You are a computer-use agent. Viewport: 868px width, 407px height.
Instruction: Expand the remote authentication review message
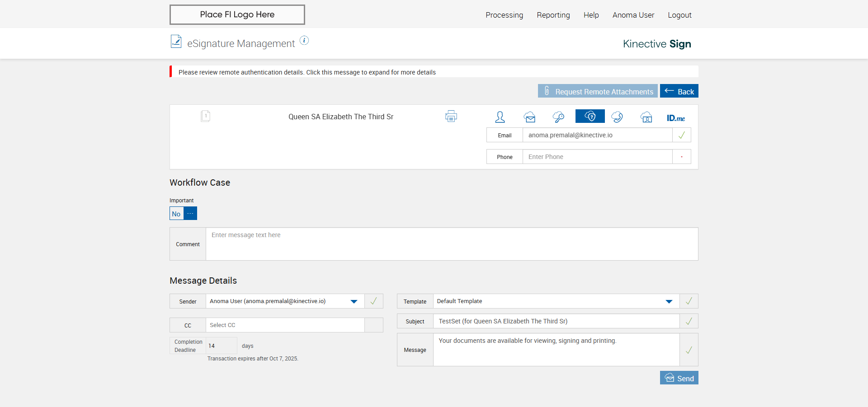tap(307, 72)
